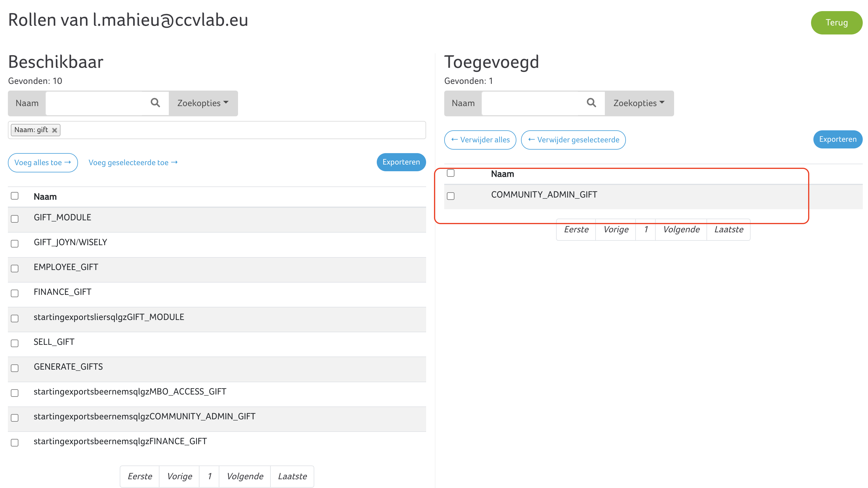Select the SELL_GIFT role checkbox
The height and width of the screenshot is (488, 868).
[15, 343]
